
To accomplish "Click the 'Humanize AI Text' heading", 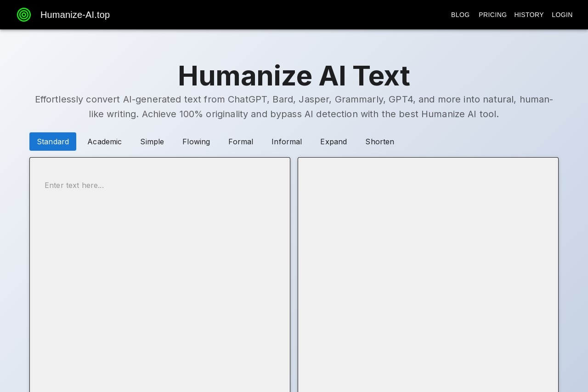I will 294,76.
